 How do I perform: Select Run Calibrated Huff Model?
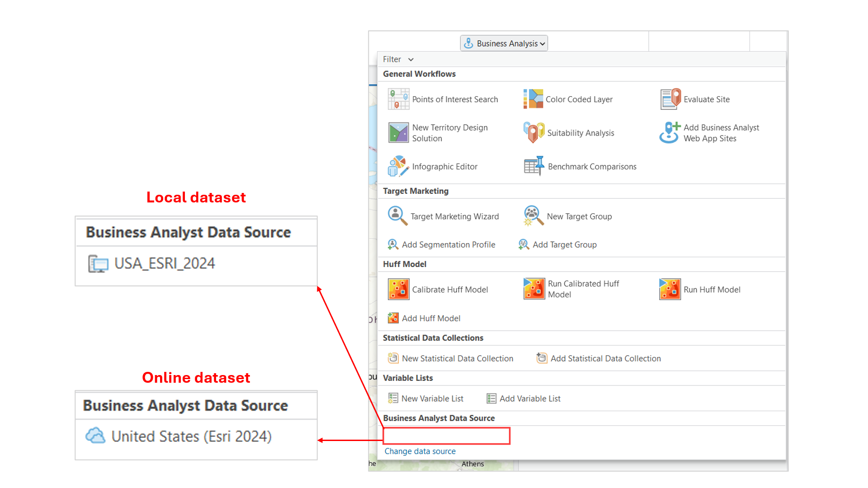coord(583,289)
